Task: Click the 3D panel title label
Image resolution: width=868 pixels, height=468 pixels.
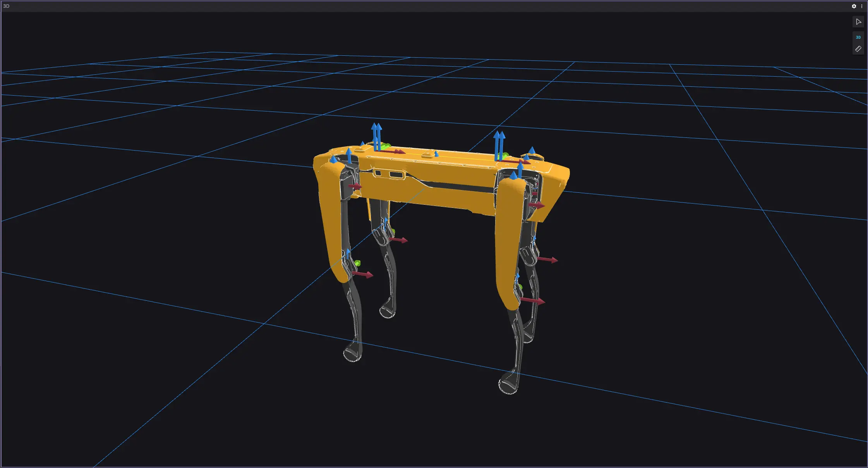Action: [x=5, y=6]
